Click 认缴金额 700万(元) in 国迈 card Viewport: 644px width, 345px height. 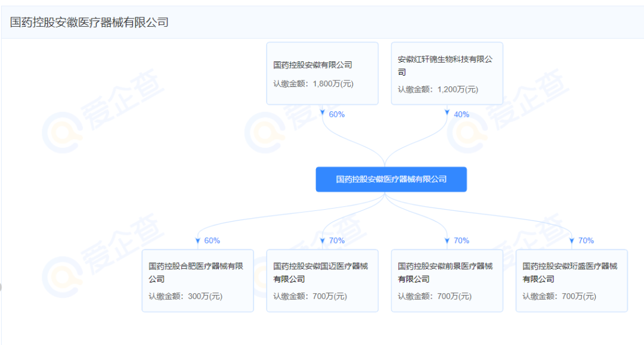click(310, 296)
